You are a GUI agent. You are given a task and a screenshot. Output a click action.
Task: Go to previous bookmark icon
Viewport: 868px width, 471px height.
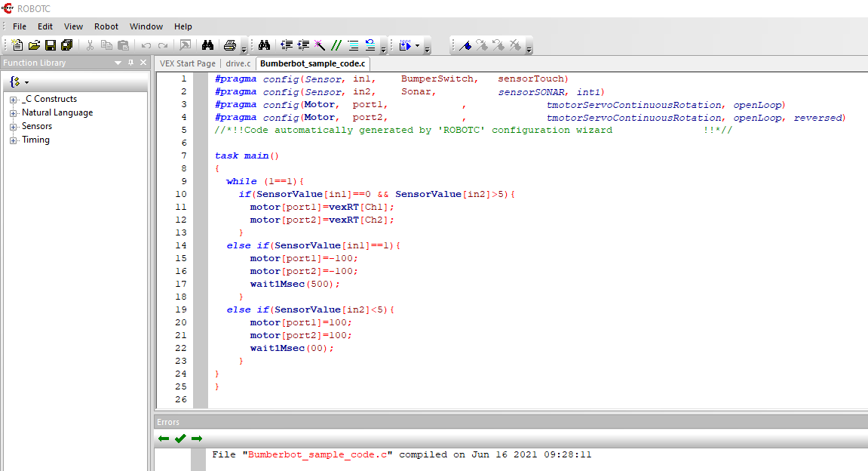(498, 45)
